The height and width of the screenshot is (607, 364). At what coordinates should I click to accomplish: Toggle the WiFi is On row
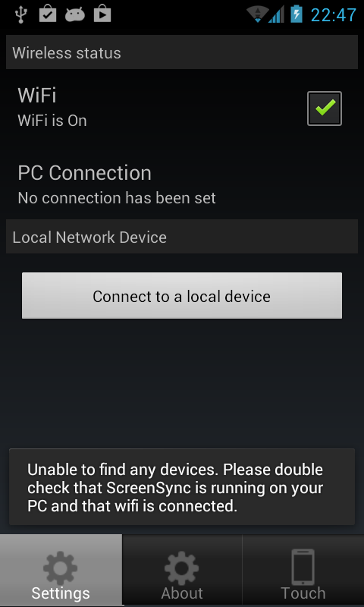tap(182, 108)
